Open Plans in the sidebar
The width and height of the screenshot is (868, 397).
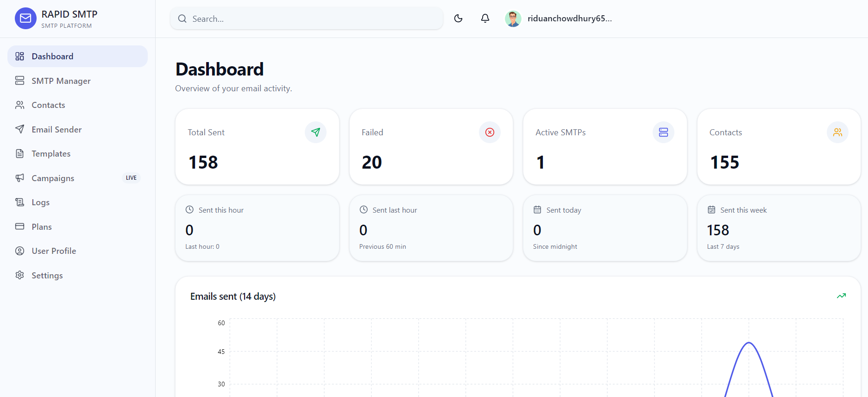(78, 227)
